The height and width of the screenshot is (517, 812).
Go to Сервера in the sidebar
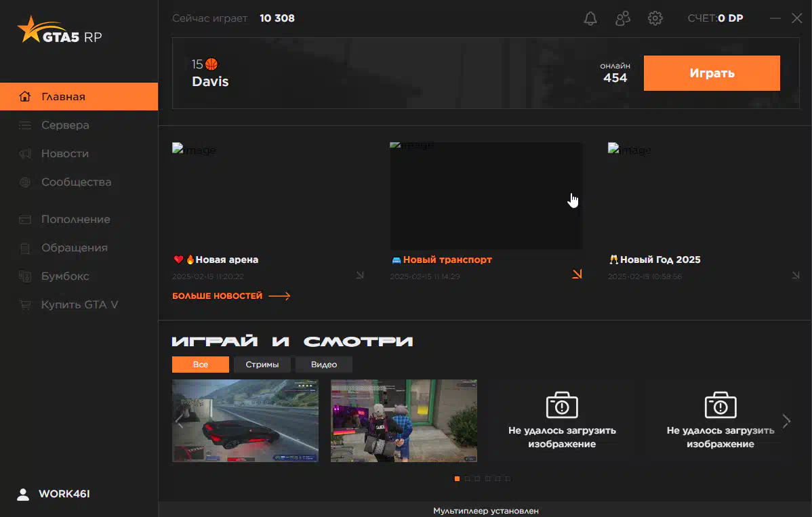coord(65,125)
